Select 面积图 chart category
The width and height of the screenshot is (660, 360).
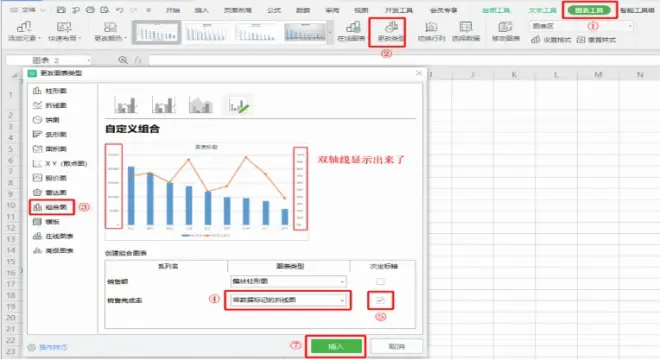point(50,149)
